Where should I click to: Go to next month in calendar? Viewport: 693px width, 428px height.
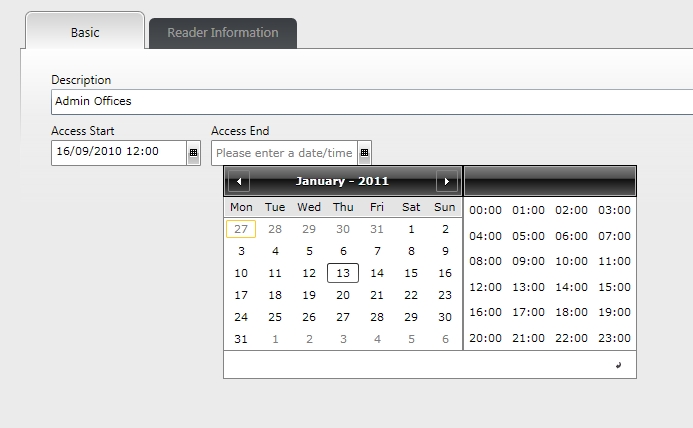(447, 181)
